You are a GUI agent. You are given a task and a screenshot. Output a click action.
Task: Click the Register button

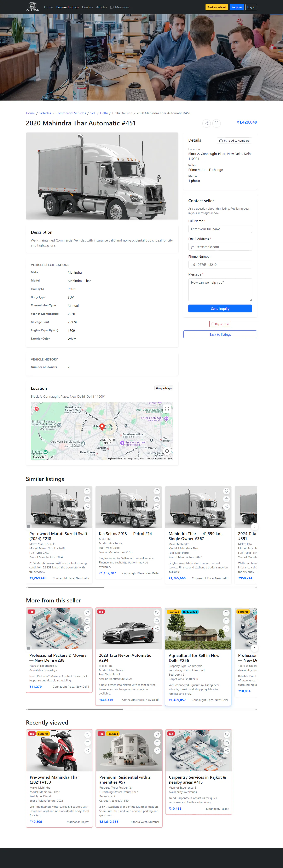point(237,7)
